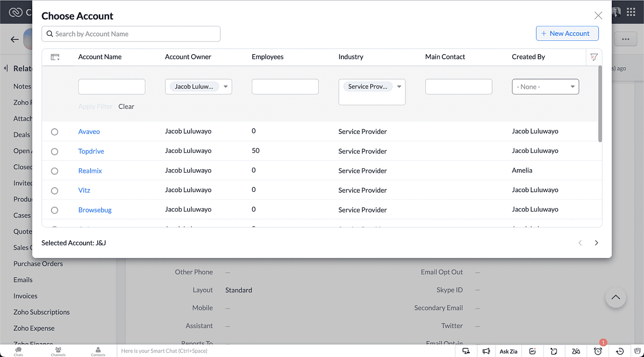Open Purchase Orders in the related list
The image size is (644, 357).
tap(38, 264)
